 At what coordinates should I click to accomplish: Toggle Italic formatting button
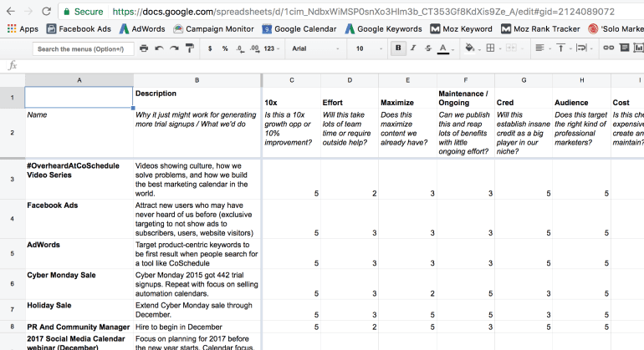[x=413, y=48]
